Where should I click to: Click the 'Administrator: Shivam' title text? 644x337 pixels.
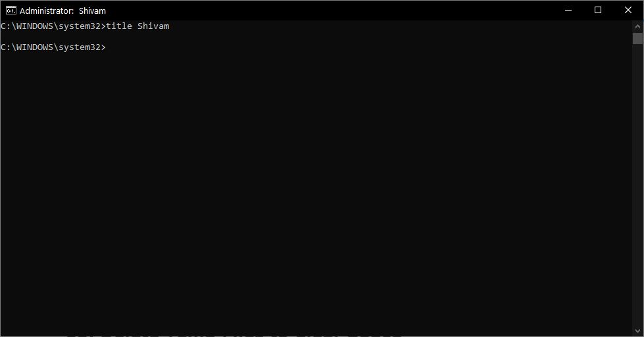coord(63,11)
